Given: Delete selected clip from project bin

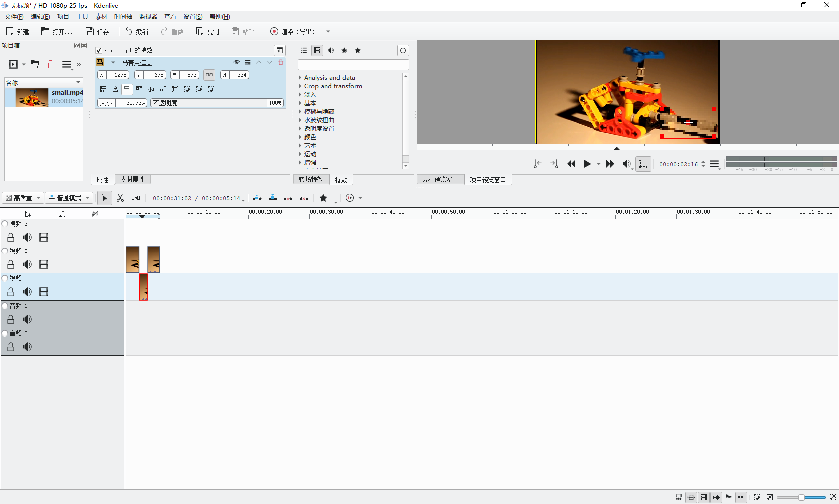Looking at the screenshot, I should click(x=51, y=64).
